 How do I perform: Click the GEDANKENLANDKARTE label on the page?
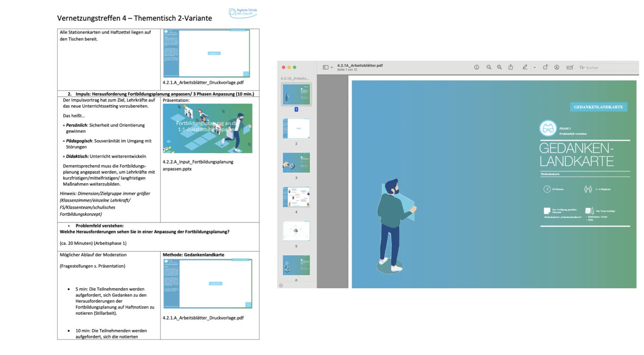(598, 107)
